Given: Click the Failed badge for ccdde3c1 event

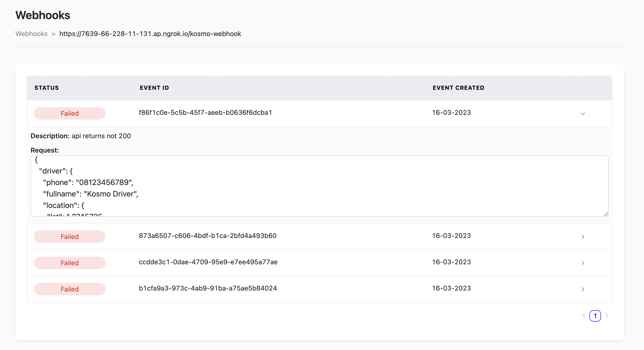Looking at the screenshot, I should [x=70, y=263].
